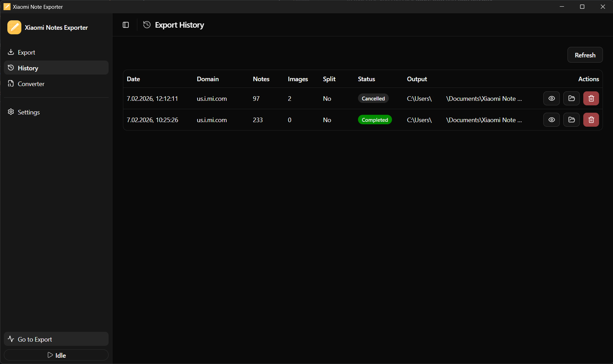Close the Xiaomi Note Exporter window
613x364 pixels.
click(603, 7)
